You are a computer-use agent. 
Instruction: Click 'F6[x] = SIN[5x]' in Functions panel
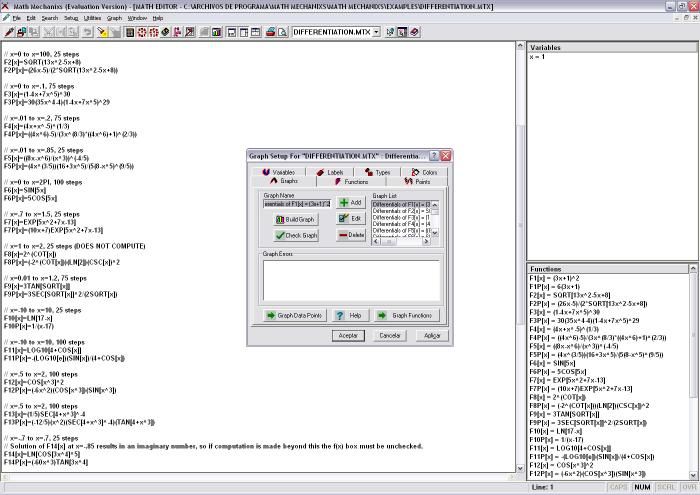point(552,363)
